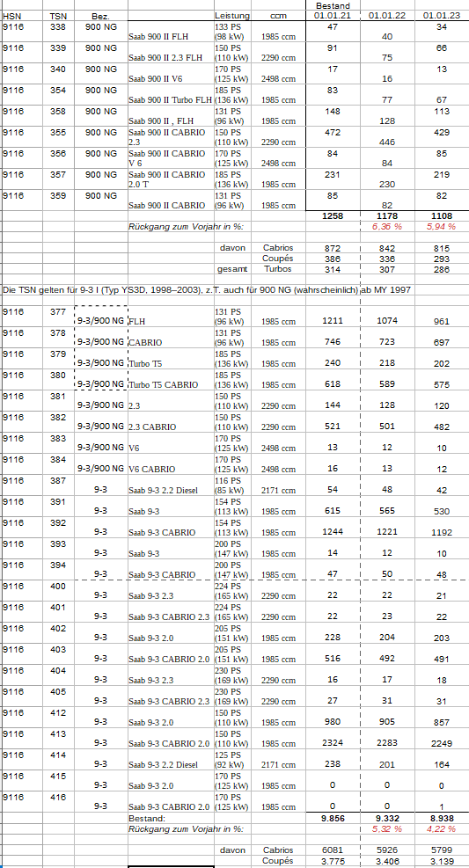Viewport: 469px width, 868px height.
Task: Select the HSN header cell
Action: [x=22, y=16]
